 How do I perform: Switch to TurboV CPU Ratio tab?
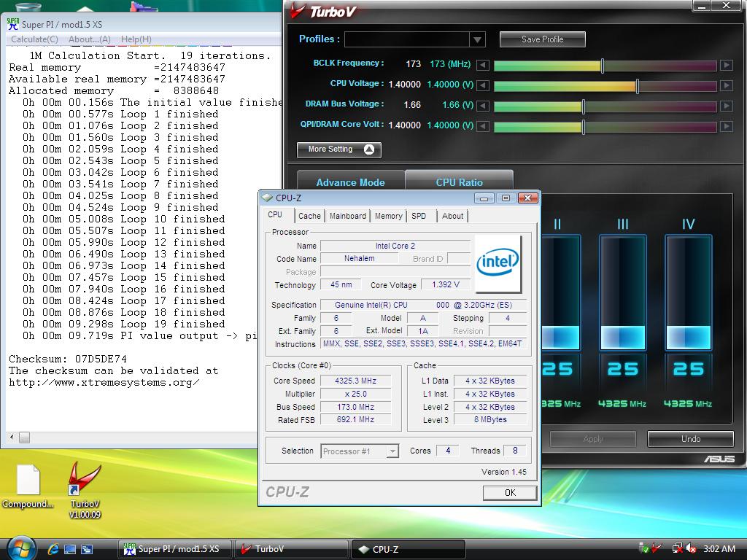pos(460,182)
